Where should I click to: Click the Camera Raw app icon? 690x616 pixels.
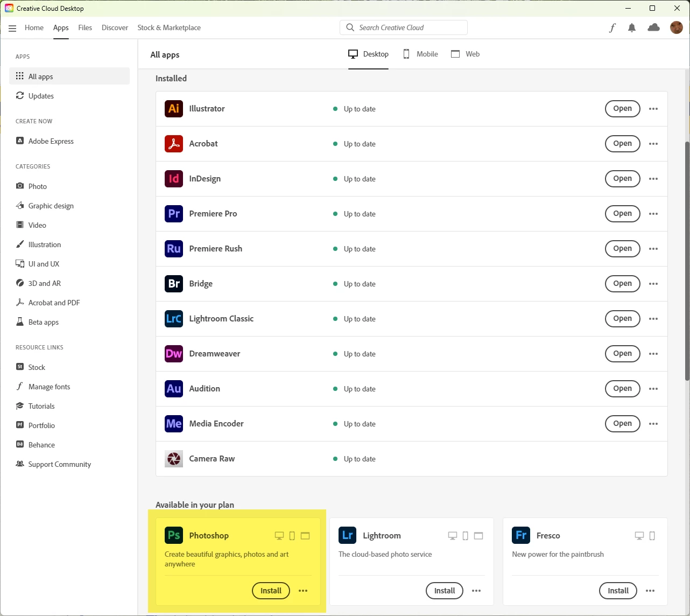tap(174, 459)
